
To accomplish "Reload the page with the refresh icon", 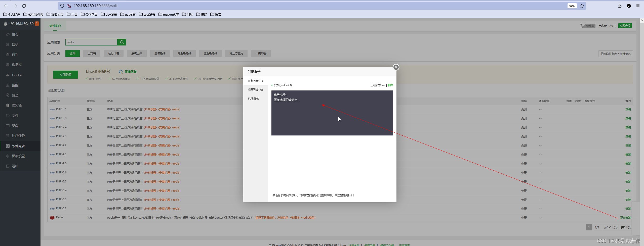I will click(x=24, y=6).
